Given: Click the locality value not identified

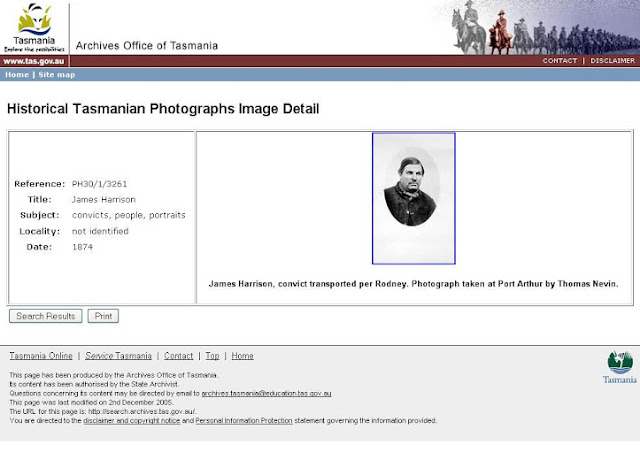Looking at the screenshot, I should point(100,231).
